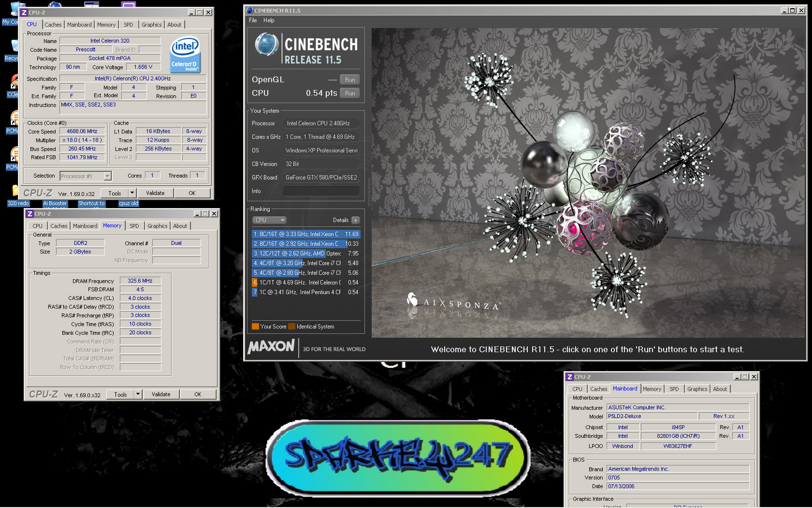812x508 pixels.
Task: Open the cpuz old desktop shortcut
Action: point(129,203)
